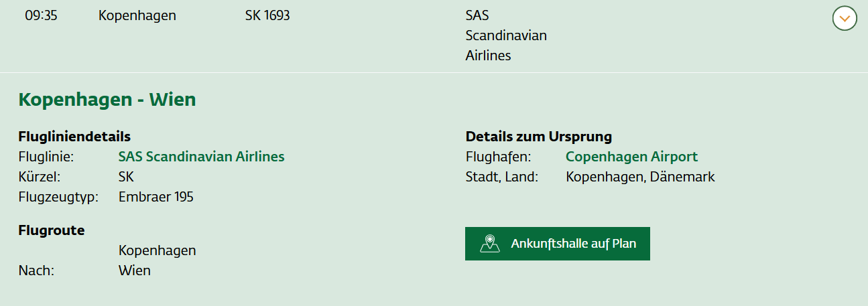Open the Ankunftshalle auf Plan button
The width and height of the screenshot is (868, 306).
(557, 243)
